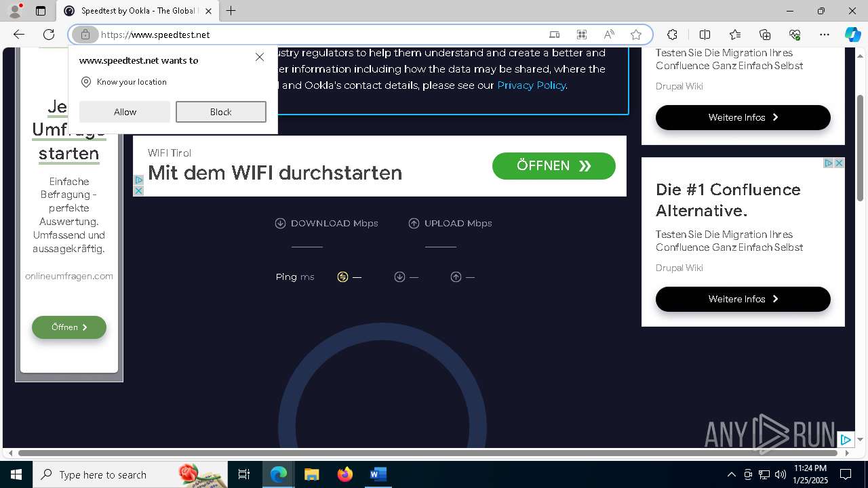The width and height of the screenshot is (868, 488).
Task: Click the Ping ms label
Action: (x=295, y=277)
